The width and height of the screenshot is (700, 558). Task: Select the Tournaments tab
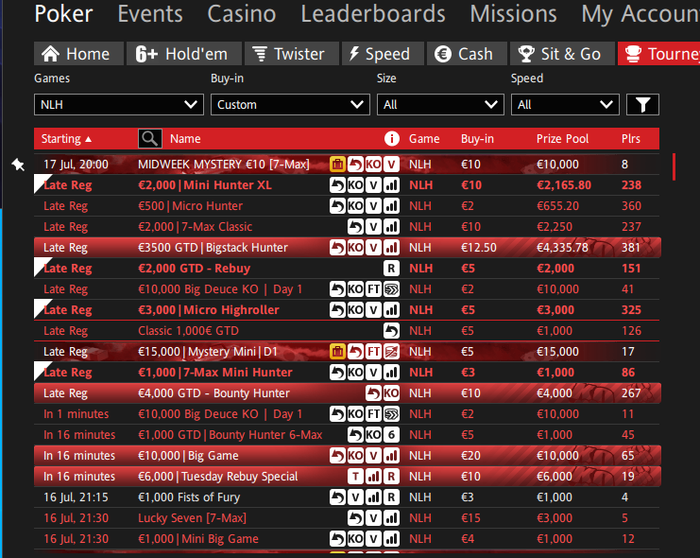(659, 54)
